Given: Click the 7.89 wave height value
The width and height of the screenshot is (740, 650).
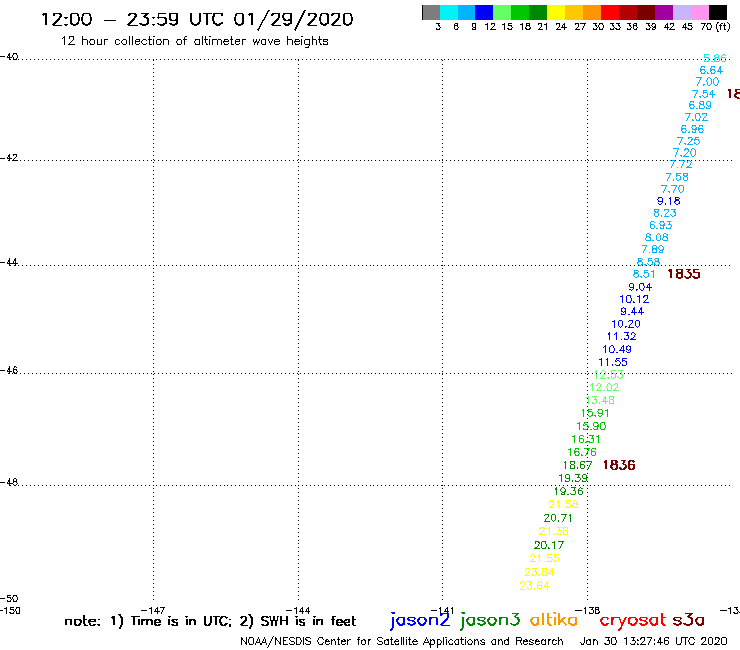Looking at the screenshot, I should pyautogui.click(x=653, y=249).
